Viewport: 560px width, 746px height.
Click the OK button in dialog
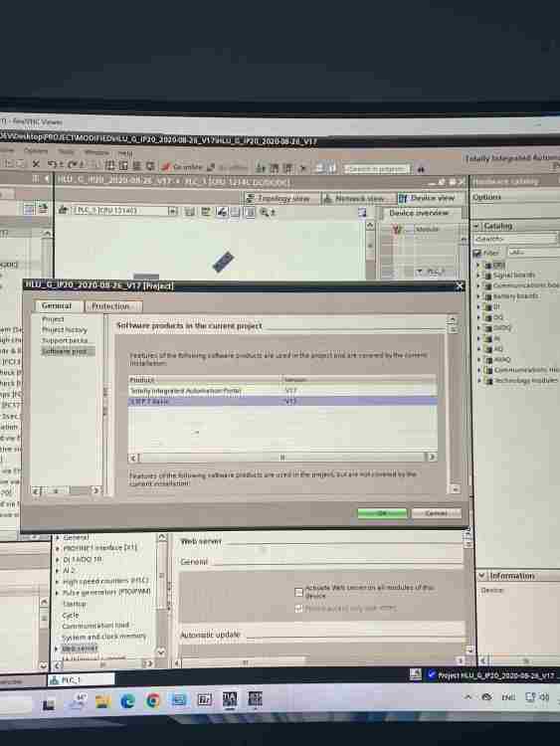pyautogui.click(x=382, y=513)
